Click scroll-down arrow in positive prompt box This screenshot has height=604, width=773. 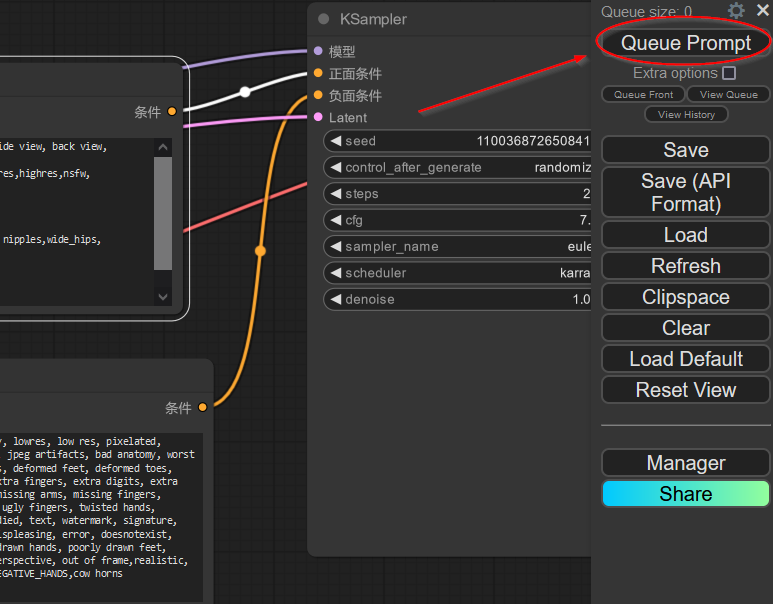pos(163,297)
